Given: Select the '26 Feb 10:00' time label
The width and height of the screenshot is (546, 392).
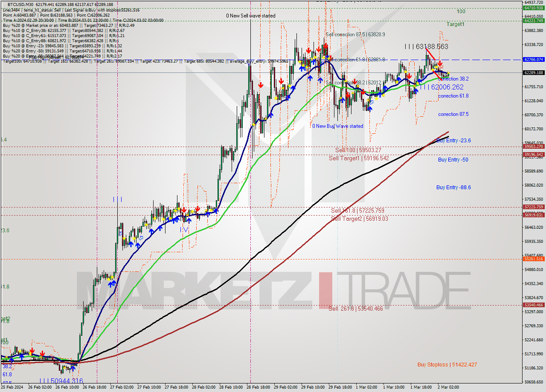Looking at the screenshot, I should click(x=68, y=388).
